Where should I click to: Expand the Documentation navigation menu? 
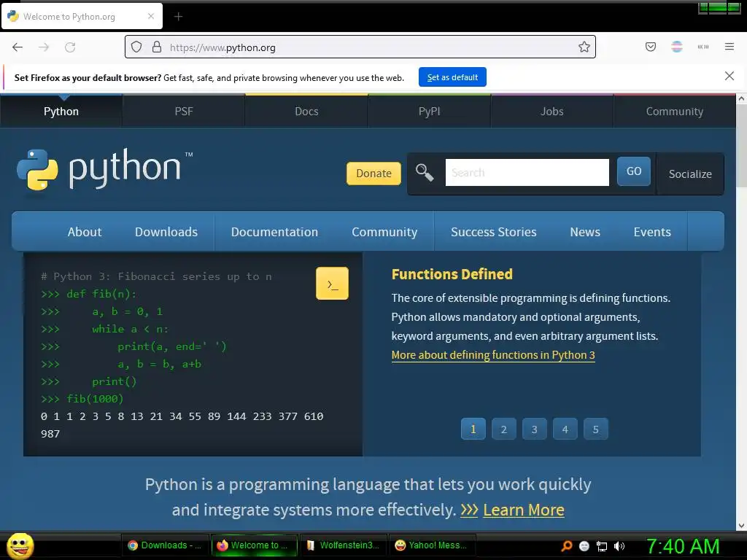click(274, 232)
